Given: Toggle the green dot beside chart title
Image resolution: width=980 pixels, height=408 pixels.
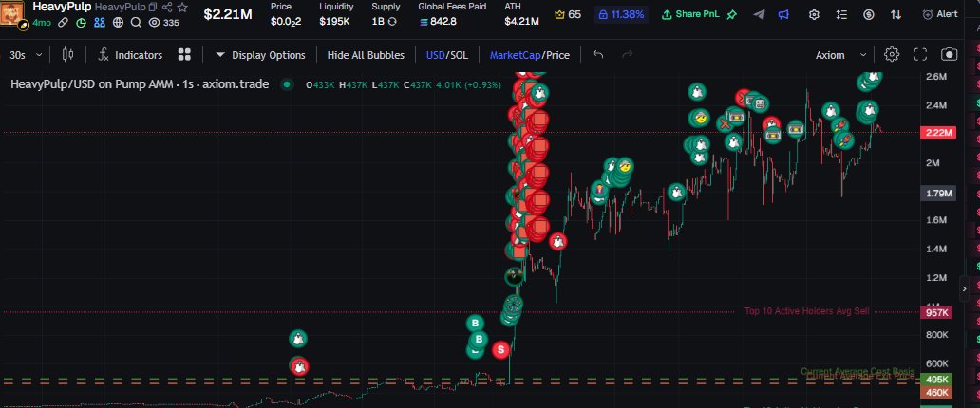Looking at the screenshot, I should coord(287,84).
